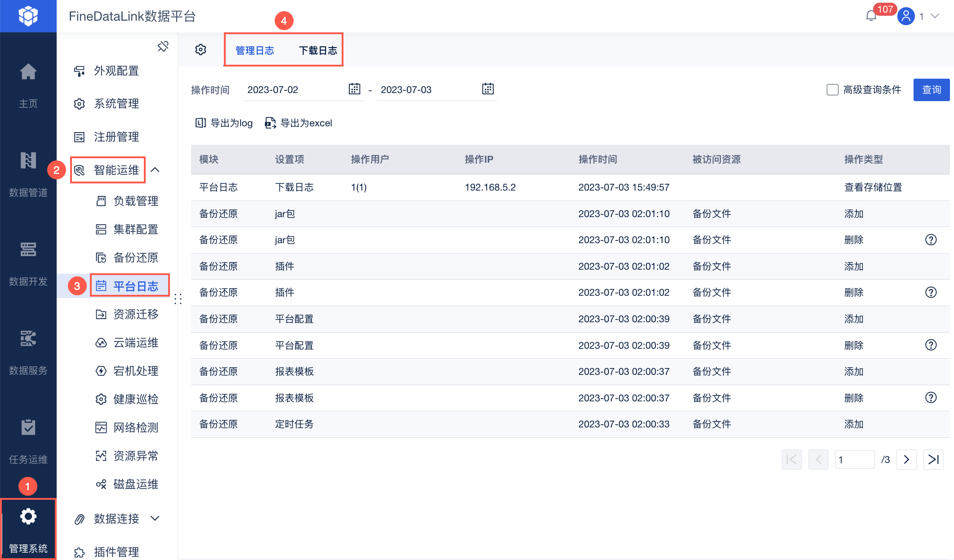Image resolution: width=954 pixels, height=560 pixels.
Task: Open the end date calendar picker
Action: tap(487, 89)
